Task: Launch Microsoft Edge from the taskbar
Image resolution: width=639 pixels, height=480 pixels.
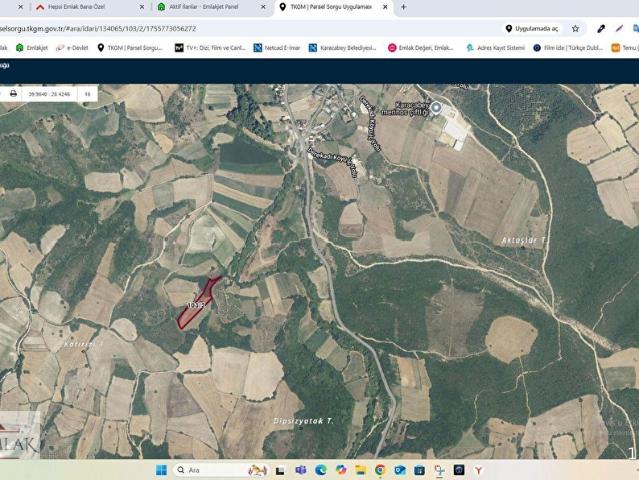Action: coord(321,470)
